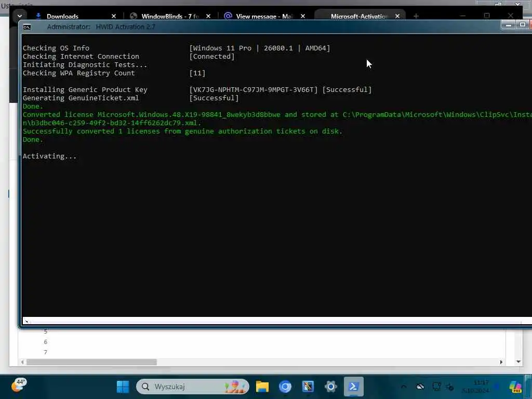Switch to the View message browser tab
532x399 pixels.
[264, 16]
